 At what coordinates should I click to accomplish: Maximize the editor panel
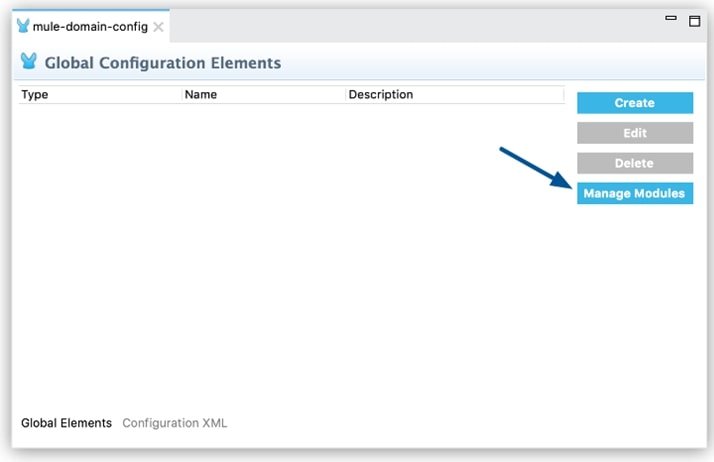point(694,21)
